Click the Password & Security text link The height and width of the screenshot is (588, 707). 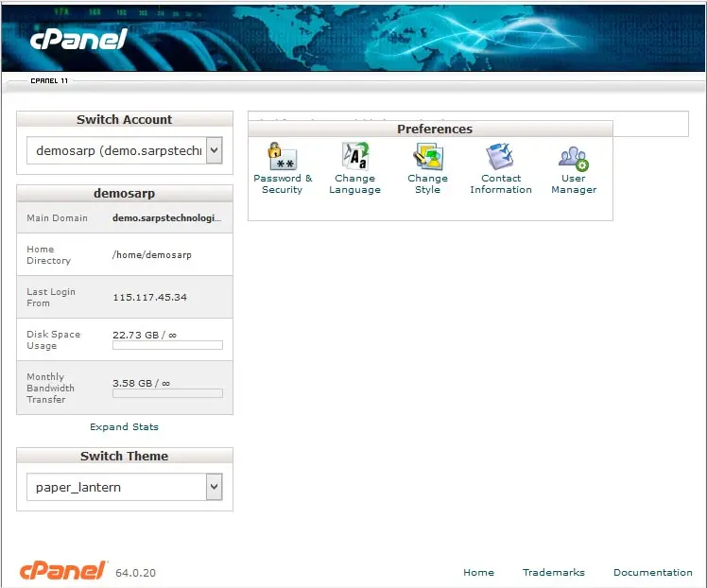point(283,184)
